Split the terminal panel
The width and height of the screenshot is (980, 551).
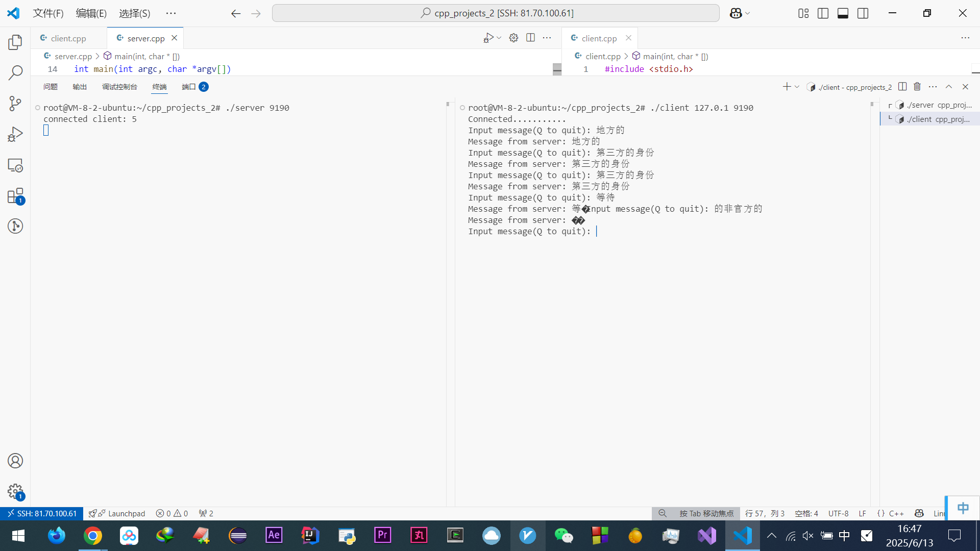pos(902,87)
